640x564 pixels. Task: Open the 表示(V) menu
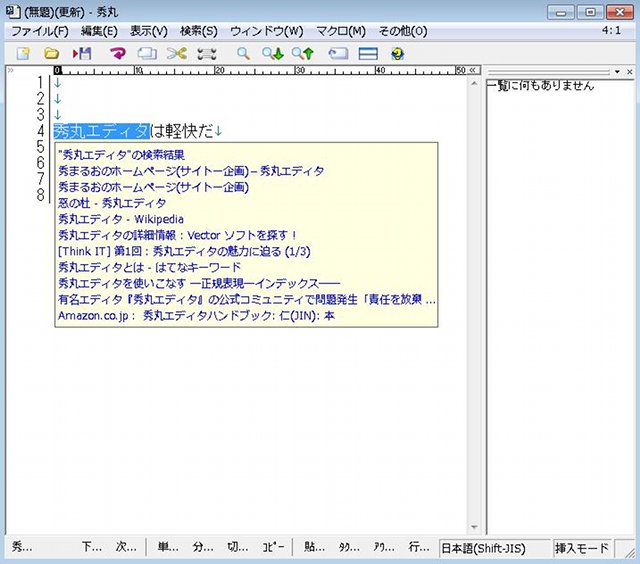point(149,31)
